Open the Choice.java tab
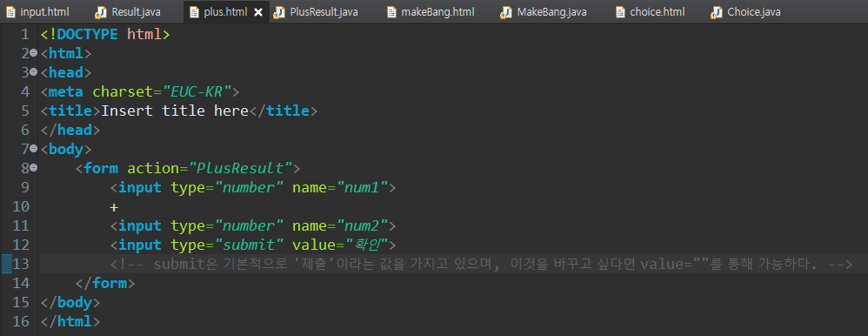The height and width of the screenshot is (336, 868). tap(745, 11)
